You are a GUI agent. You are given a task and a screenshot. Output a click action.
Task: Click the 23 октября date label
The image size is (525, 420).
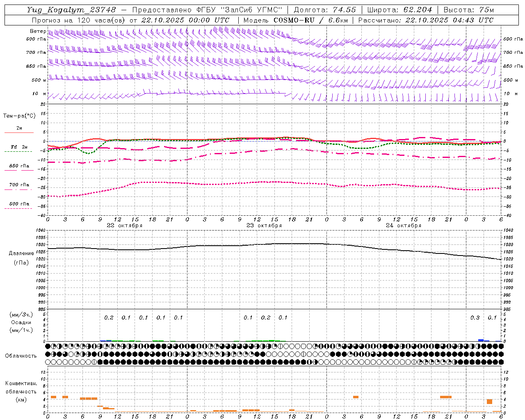pos(264,226)
